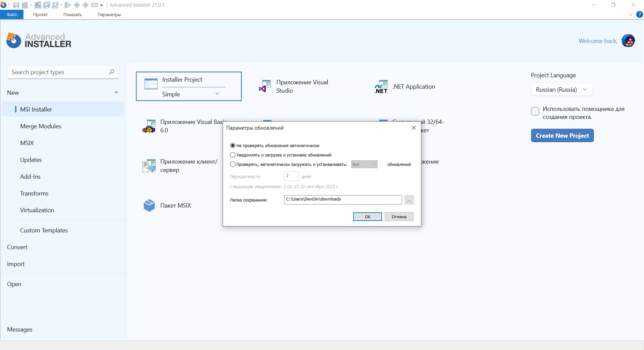Open the Simple project type dropdown
Image resolution: width=644 pixels, height=350 pixels.
194,94
